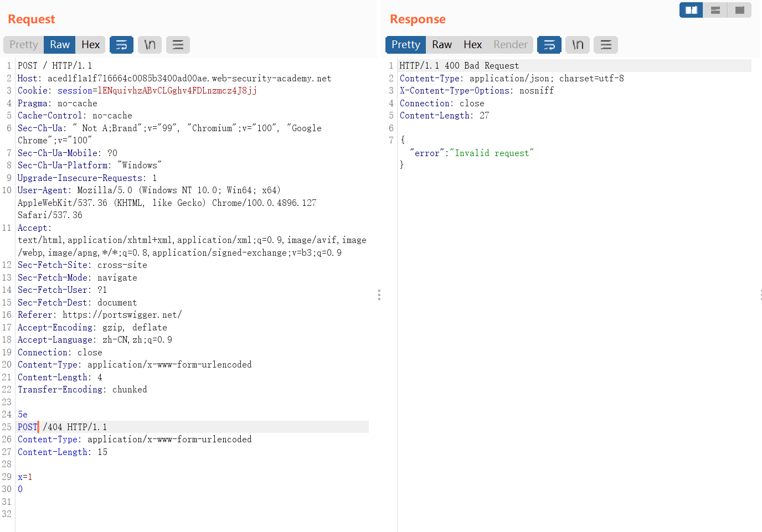Screen dimensions: 762x532
Task: Click the Upgrade-Insecure-Requests header
Action: point(87,178)
